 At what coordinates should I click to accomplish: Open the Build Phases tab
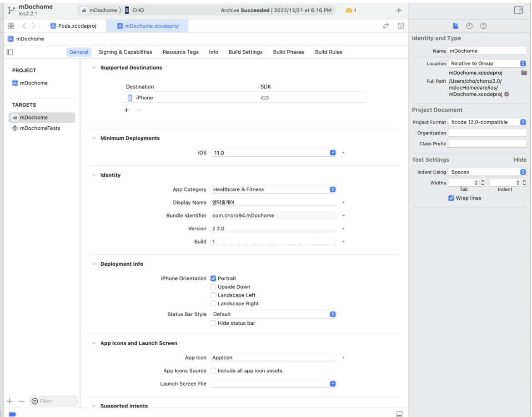289,52
